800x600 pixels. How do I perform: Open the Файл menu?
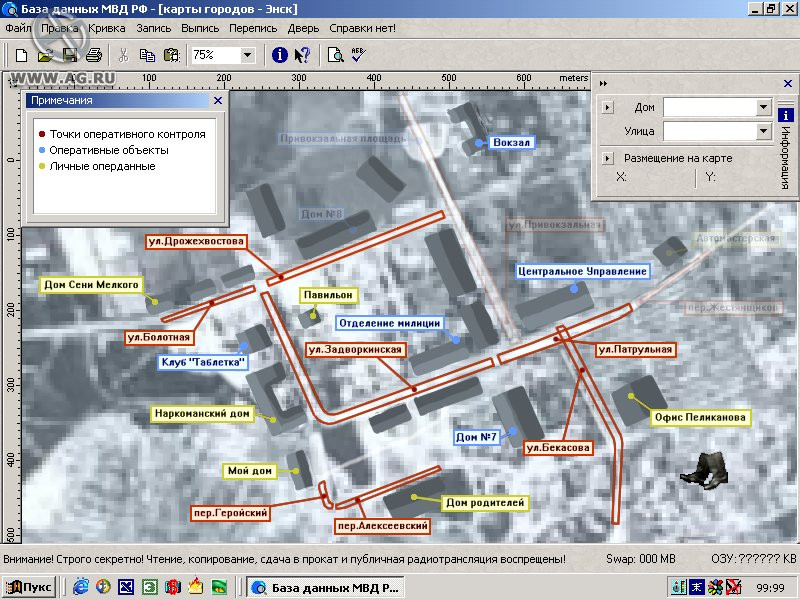[x=18, y=29]
